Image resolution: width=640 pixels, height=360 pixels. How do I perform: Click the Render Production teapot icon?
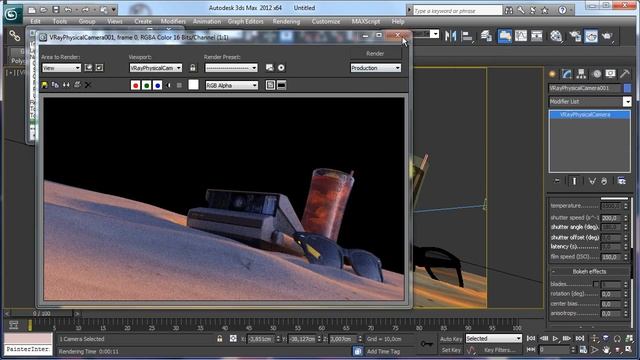(x=607, y=36)
